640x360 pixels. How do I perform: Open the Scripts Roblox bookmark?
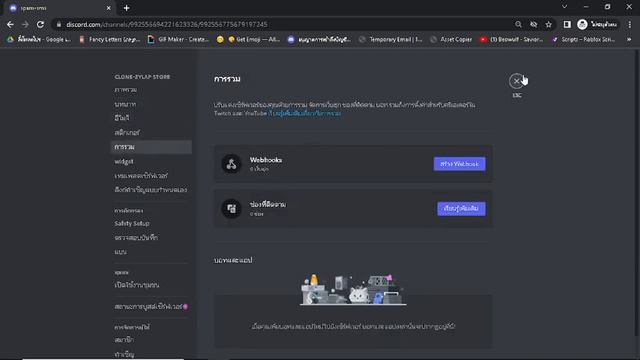pyautogui.click(x=583, y=40)
